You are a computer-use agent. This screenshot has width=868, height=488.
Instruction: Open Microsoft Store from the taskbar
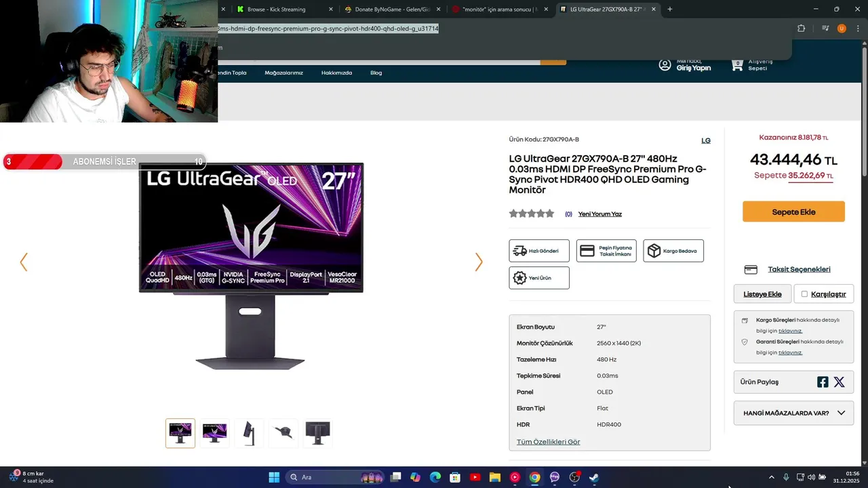click(x=455, y=477)
